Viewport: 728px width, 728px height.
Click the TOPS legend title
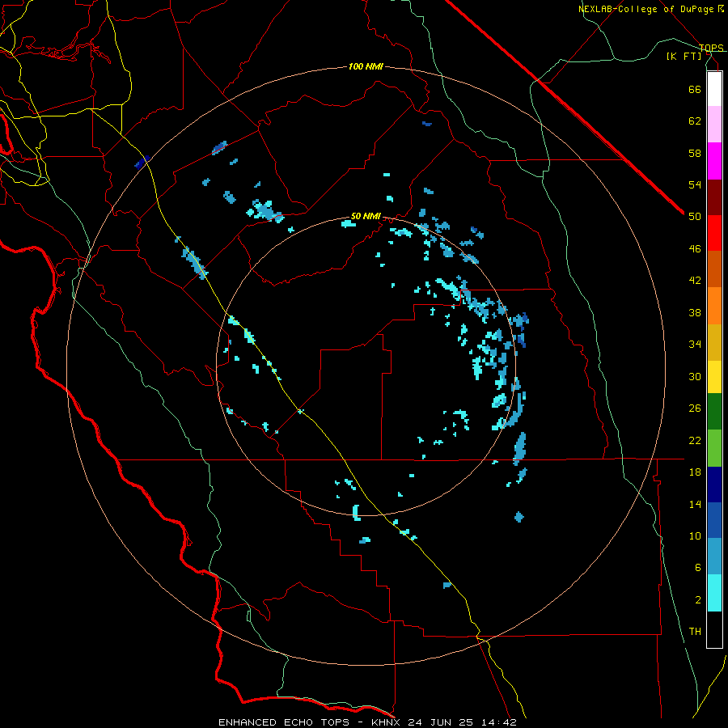711,48
